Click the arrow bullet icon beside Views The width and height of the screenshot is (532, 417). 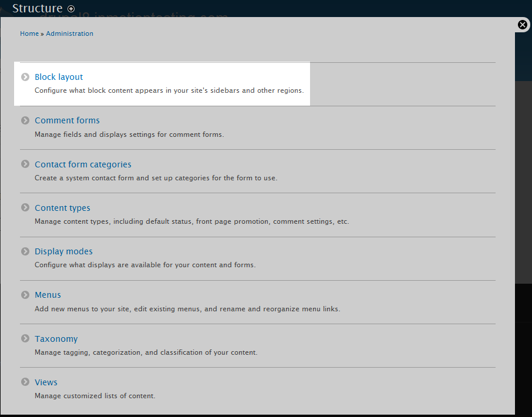[x=25, y=382]
